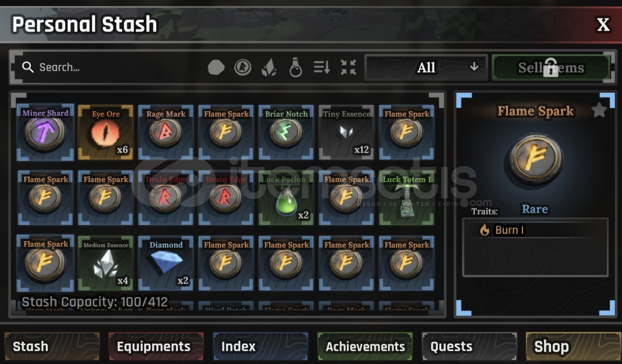Click the locked Sell Items button
Viewport: 622px width, 364px height.
(551, 68)
